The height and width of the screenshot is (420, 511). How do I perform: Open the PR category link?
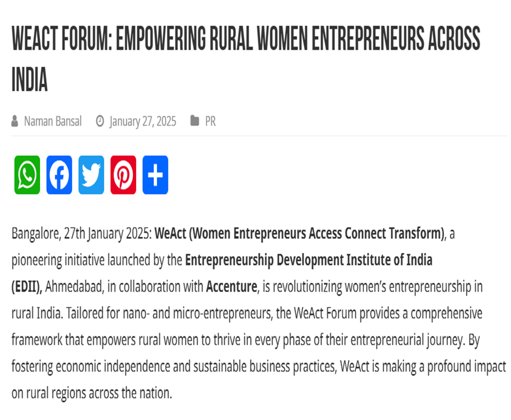(x=210, y=121)
